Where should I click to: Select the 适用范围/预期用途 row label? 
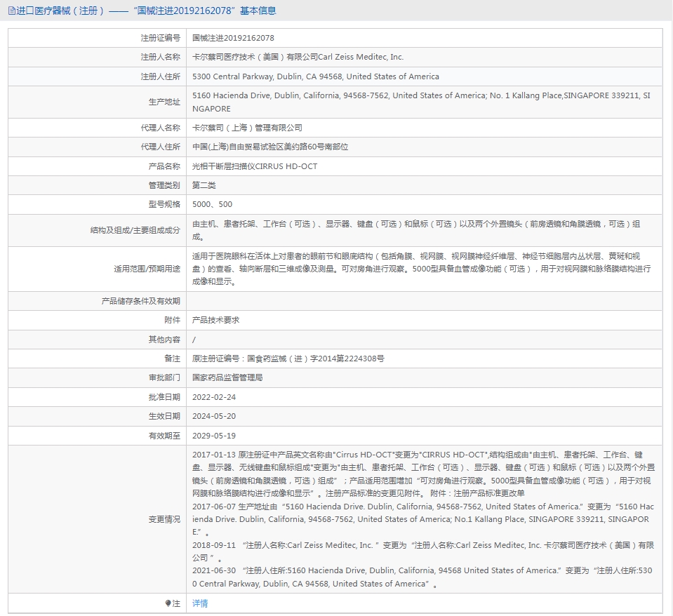(x=147, y=269)
